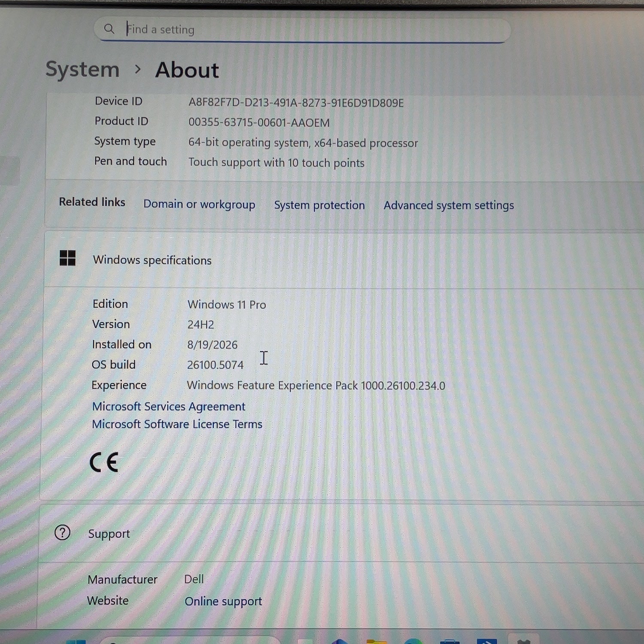The image size is (644, 644).
Task: Open the 'System protection' link
Action: [x=319, y=205]
